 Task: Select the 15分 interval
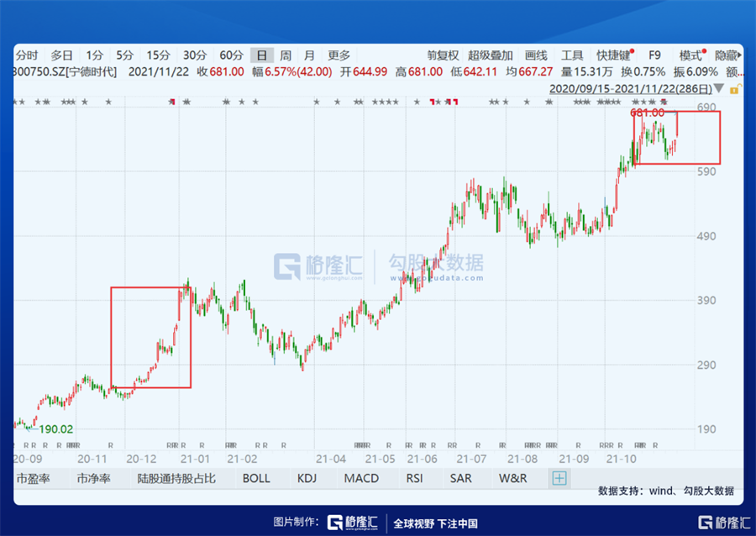[x=159, y=55]
